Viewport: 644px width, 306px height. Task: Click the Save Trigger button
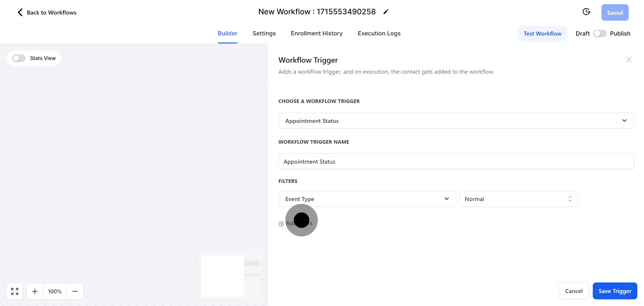click(x=614, y=291)
